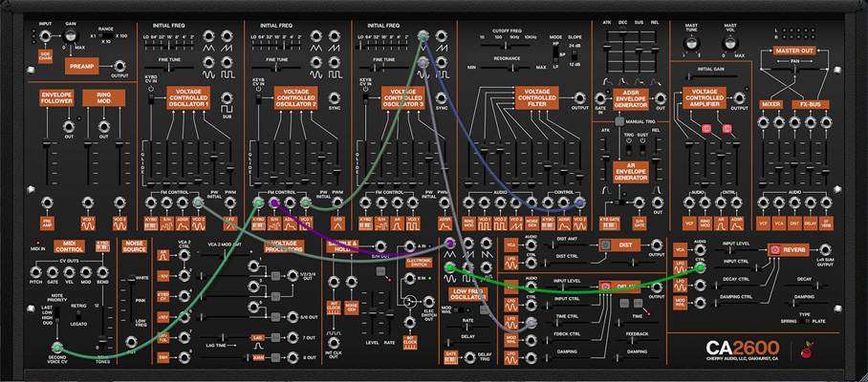Viewport: 868px width, 382px height.
Task: Toggle the REVERB power button
Action: click(774, 250)
